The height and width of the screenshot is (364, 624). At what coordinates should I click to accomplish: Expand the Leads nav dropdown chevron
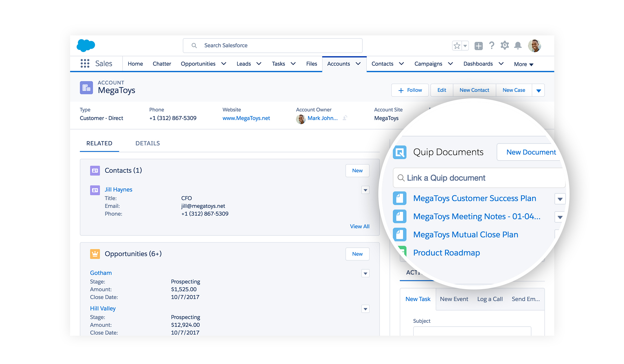tap(259, 64)
